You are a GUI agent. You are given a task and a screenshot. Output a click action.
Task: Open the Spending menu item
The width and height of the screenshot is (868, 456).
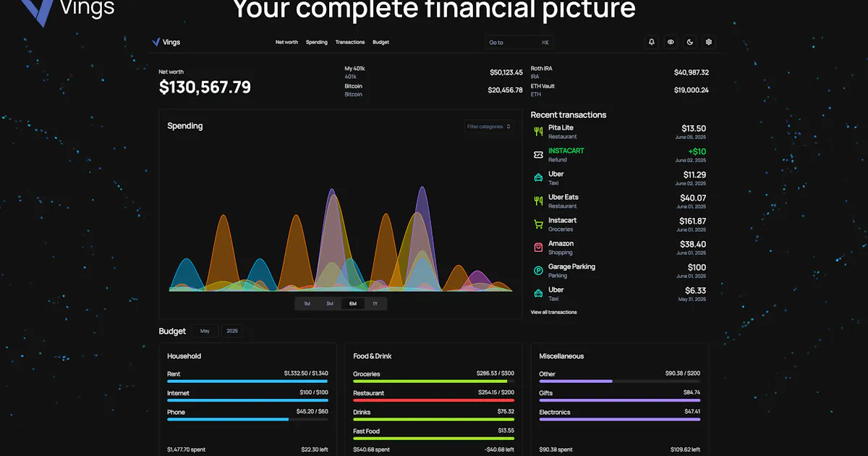tap(317, 42)
